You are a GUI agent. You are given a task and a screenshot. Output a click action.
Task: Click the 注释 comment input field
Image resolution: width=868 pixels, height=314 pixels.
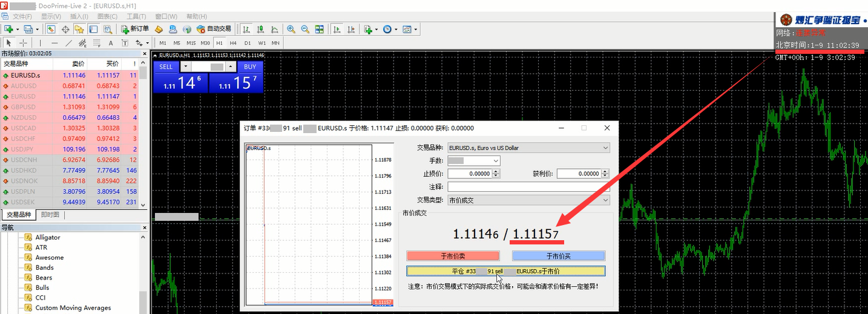click(528, 187)
